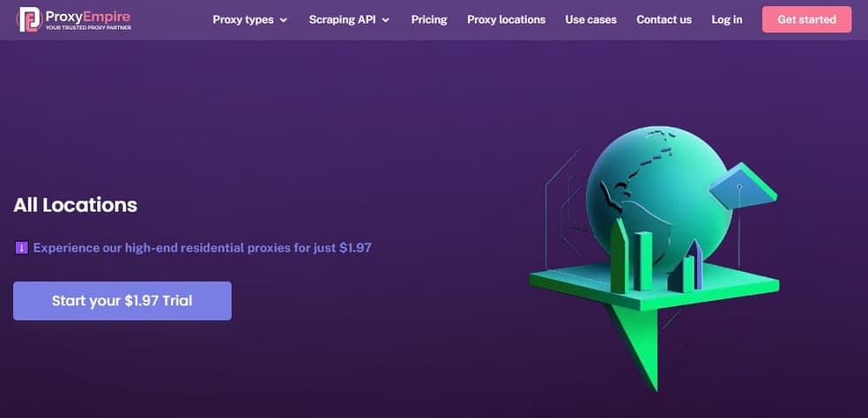The image size is (868, 418).
Task: Open the Proxy types menu label
Action: pyautogui.click(x=243, y=19)
